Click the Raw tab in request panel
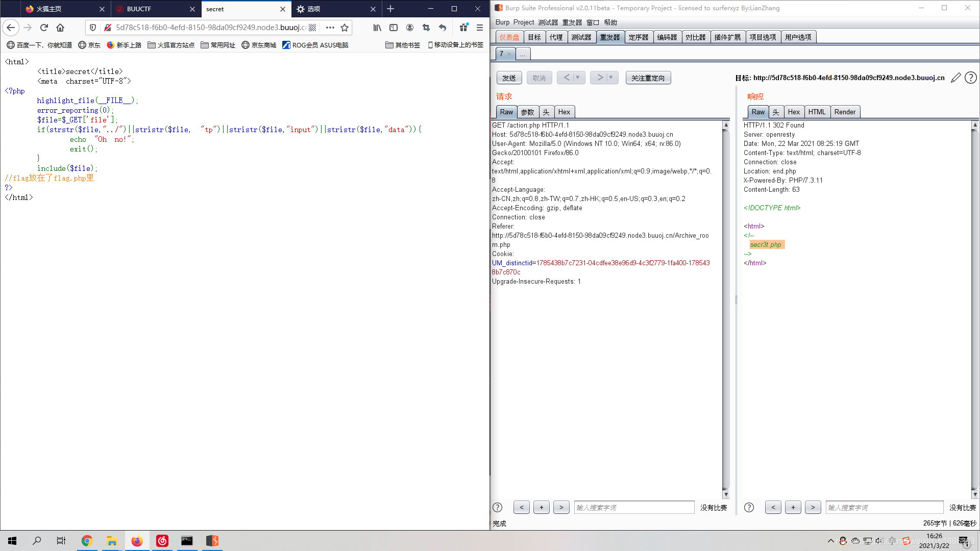980x551 pixels. 506,112
